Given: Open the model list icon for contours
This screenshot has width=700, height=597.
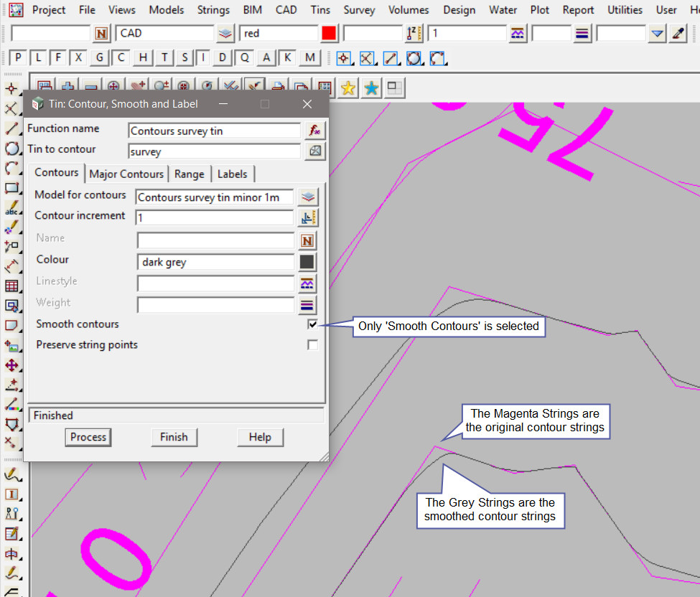Looking at the screenshot, I should click(x=307, y=197).
